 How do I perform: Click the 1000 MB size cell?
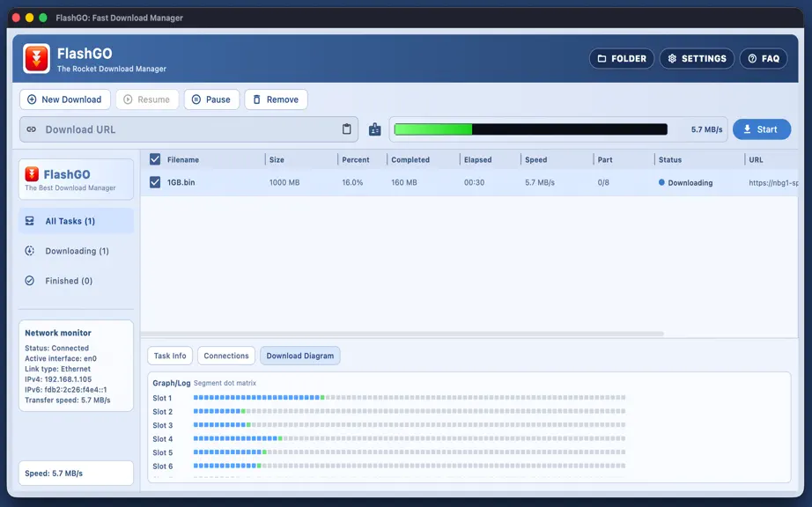(x=284, y=182)
